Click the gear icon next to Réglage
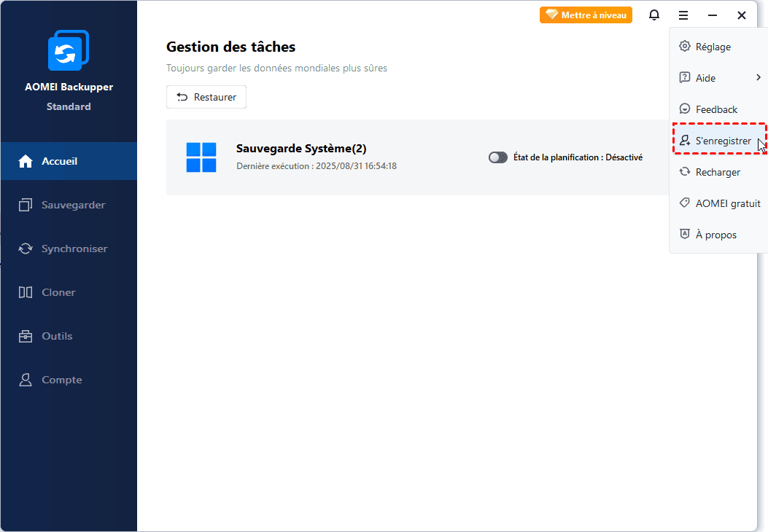768x532 pixels. click(x=685, y=46)
